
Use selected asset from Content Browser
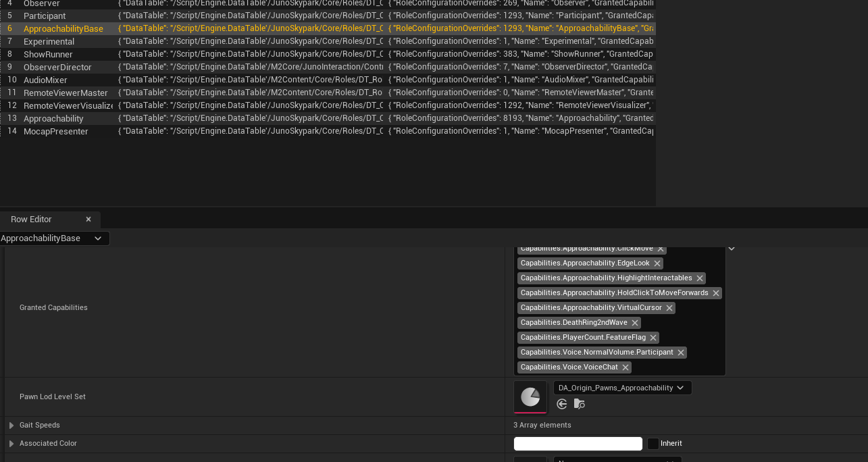pos(562,404)
